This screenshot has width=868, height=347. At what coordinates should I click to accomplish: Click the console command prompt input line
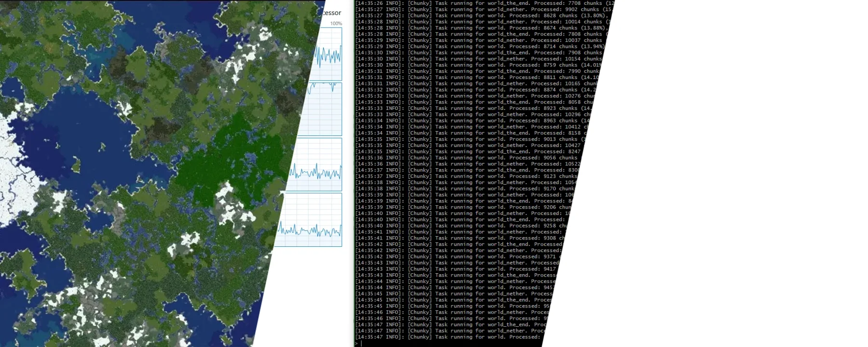coord(448,343)
